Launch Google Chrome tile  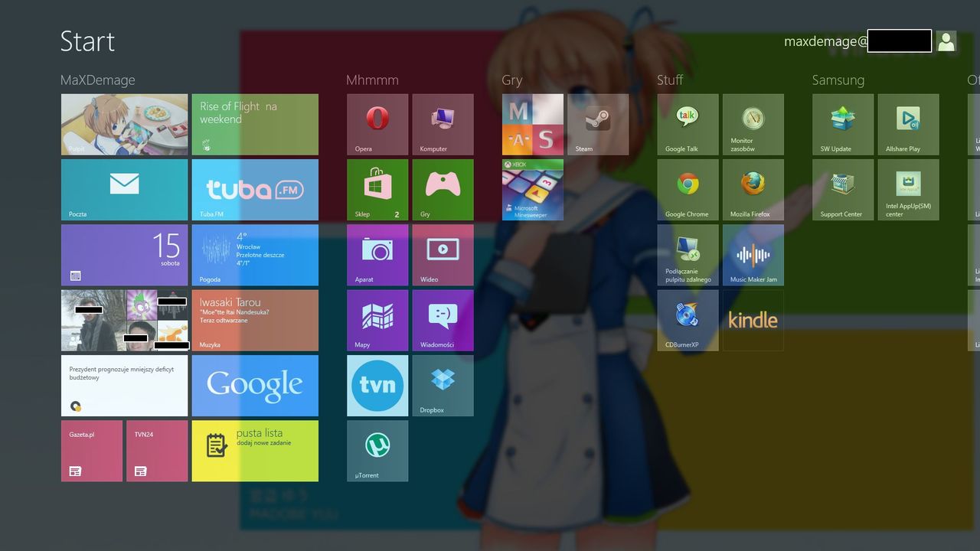click(688, 190)
